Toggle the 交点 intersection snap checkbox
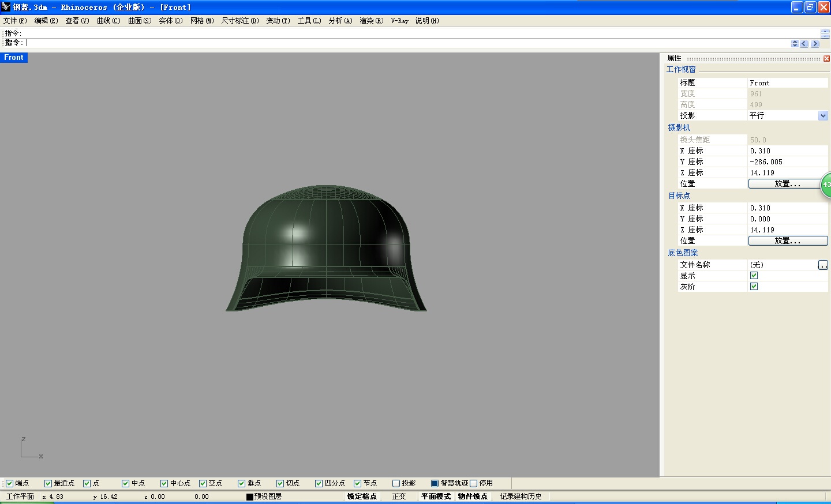 pos(203,483)
